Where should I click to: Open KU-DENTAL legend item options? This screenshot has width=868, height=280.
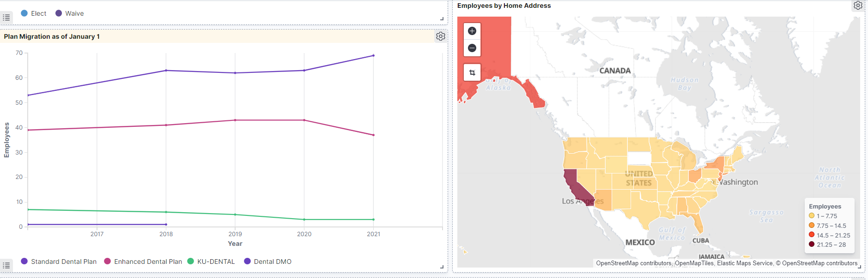[211, 262]
